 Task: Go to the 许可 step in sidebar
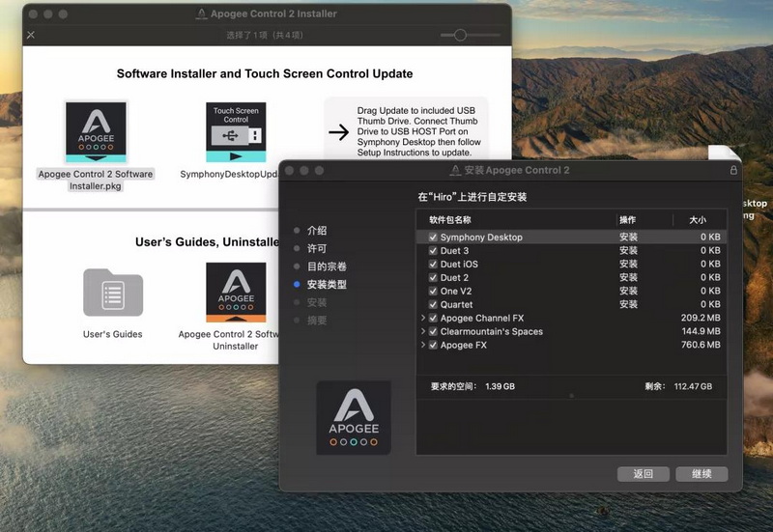pyautogui.click(x=317, y=248)
